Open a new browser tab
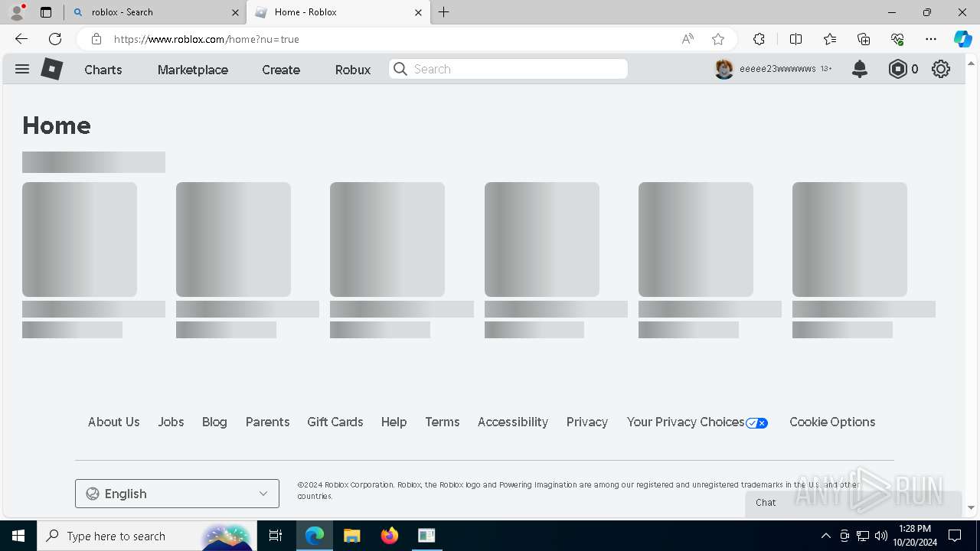Image resolution: width=980 pixels, height=551 pixels. pyautogui.click(x=444, y=12)
